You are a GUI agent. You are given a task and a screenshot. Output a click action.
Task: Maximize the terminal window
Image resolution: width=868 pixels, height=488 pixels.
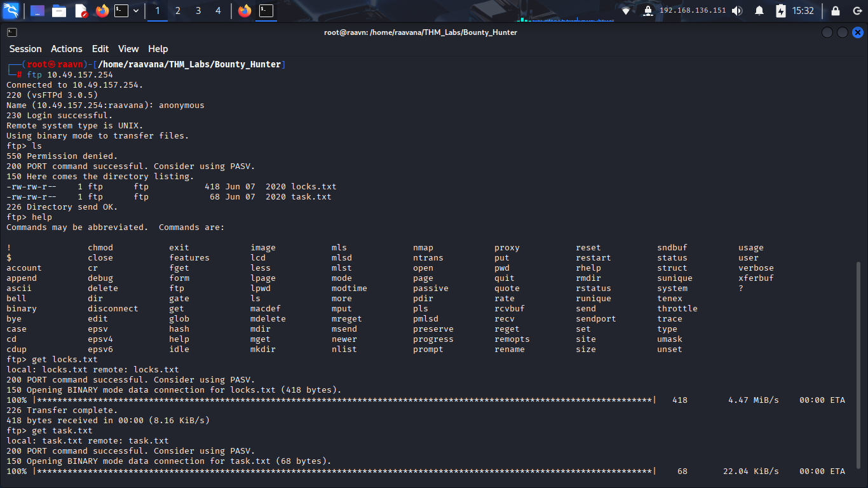click(x=842, y=32)
